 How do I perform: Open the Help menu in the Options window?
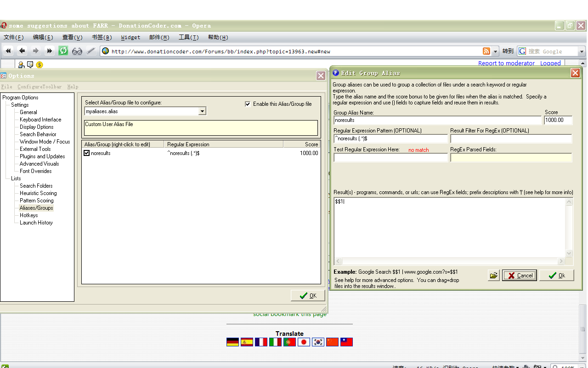coord(73,86)
